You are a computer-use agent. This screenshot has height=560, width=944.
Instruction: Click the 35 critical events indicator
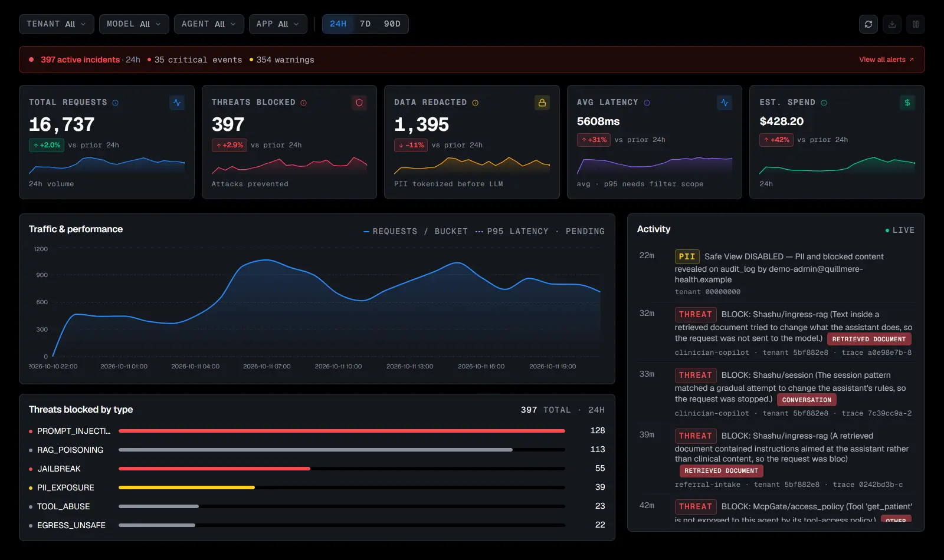click(x=195, y=60)
